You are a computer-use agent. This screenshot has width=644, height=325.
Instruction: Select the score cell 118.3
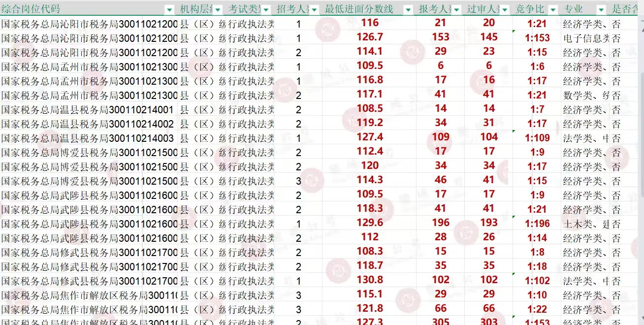pyautogui.click(x=370, y=208)
